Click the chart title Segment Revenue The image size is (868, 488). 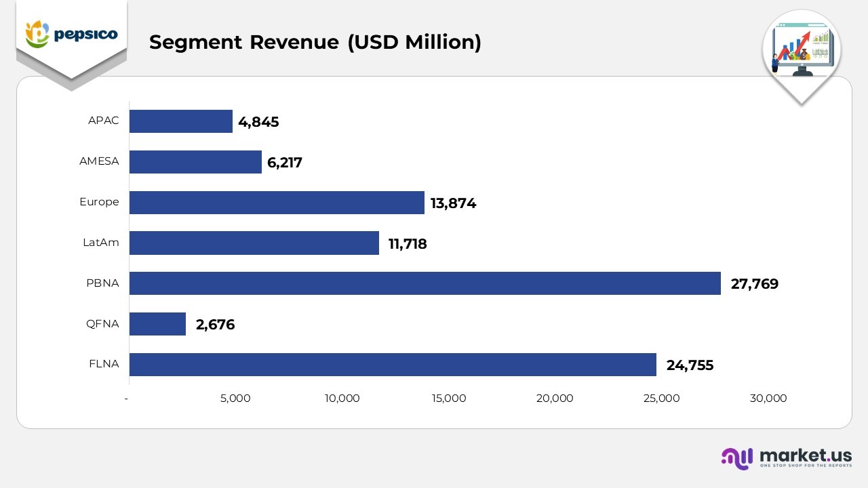315,42
